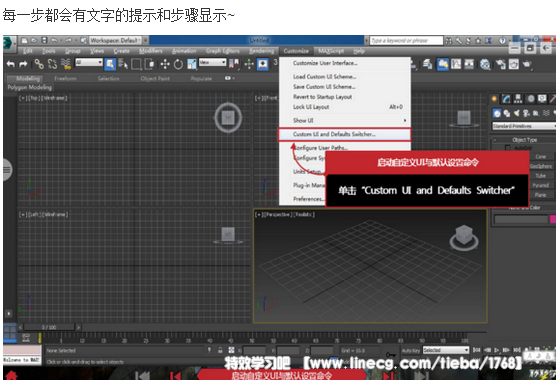The image size is (556, 380).
Task: Open the Modify tab in command panel
Action: click(x=506, y=99)
